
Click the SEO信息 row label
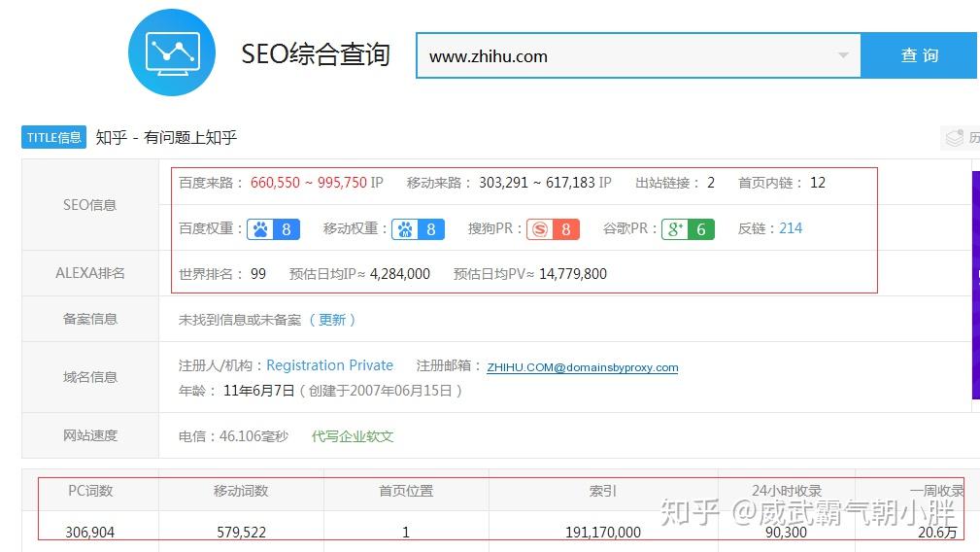pos(89,205)
